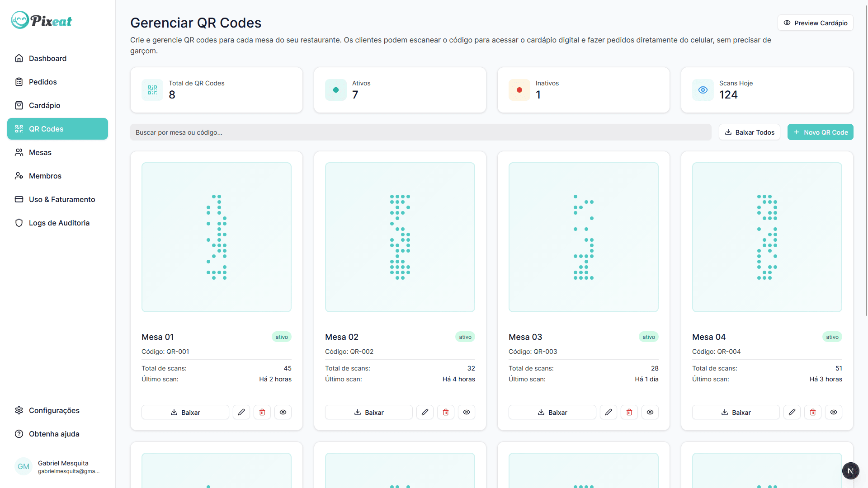
Task: Open the Configurações gear icon
Action: tap(19, 410)
